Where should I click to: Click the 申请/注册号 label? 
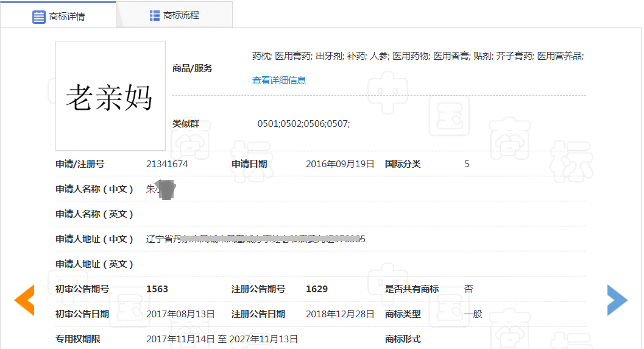pyautogui.click(x=80, y=164)
